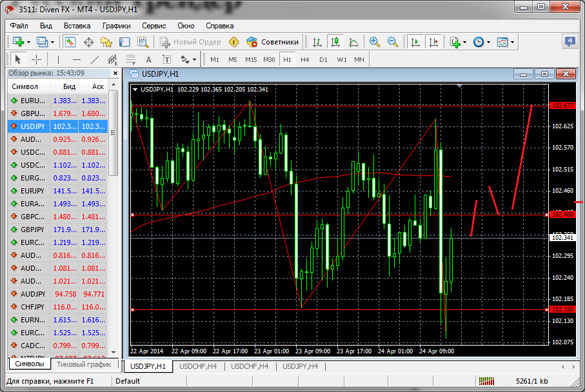Click the Market Watch scrollbar thumb

tap(114, 133)
